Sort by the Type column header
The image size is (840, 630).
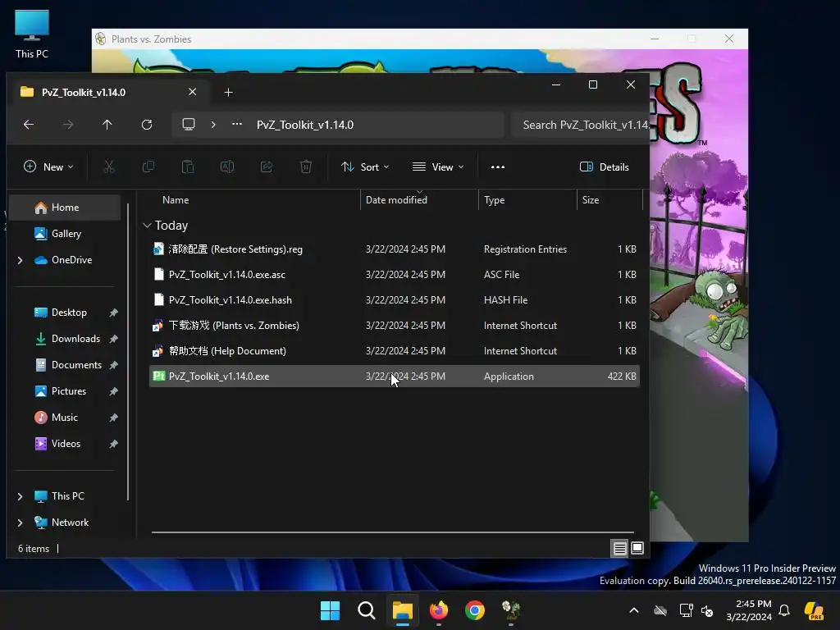click(x=494, y=200)
